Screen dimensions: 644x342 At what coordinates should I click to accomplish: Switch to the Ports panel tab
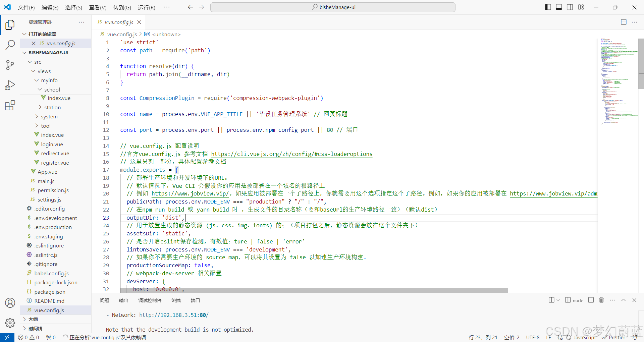click(195, 300)
